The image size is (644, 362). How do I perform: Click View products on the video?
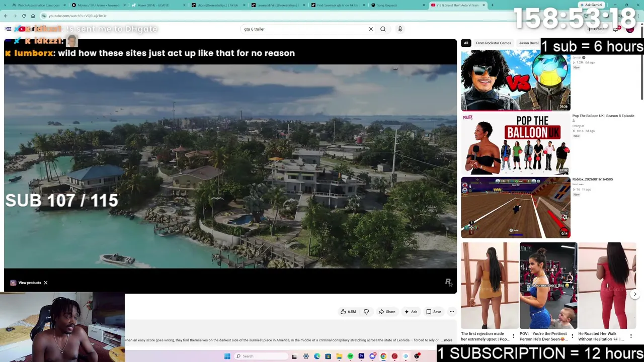pos(26,283)
